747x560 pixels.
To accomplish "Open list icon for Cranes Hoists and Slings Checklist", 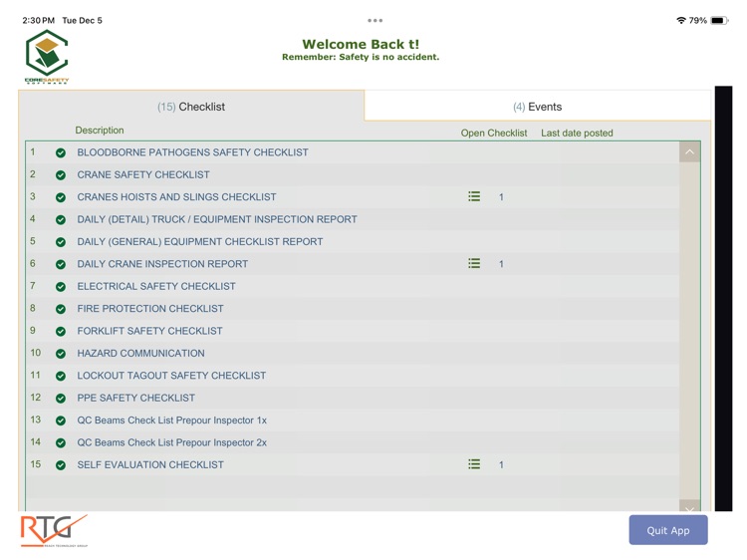I will pyautogui.click(x=474, y=197).
